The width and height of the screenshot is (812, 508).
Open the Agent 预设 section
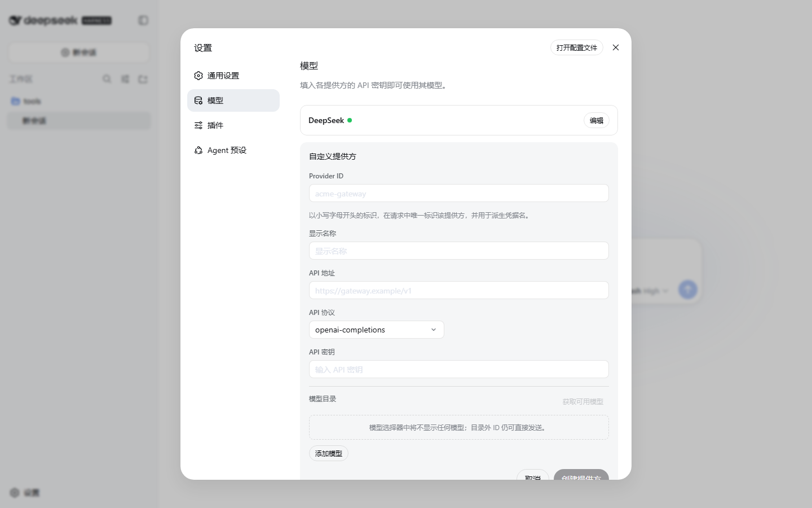coord(233,150)
